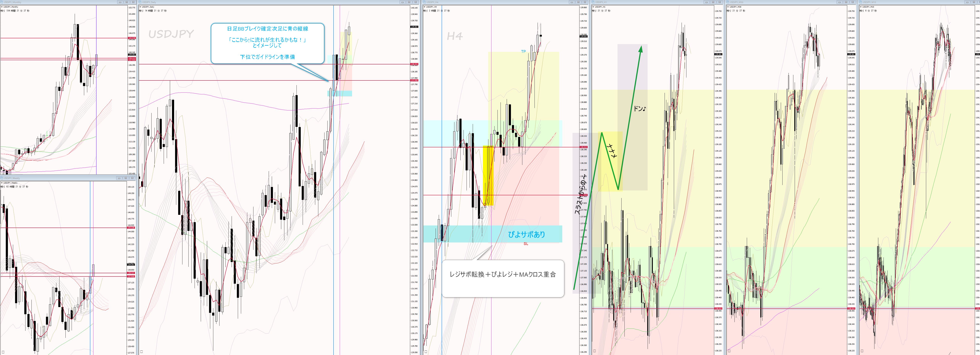Expand the USDJPY M15 chart label triangle
This screenshot has height=355, width=980.
coord(861,7)
